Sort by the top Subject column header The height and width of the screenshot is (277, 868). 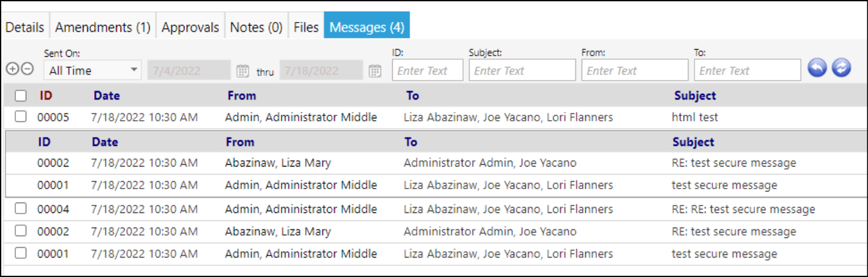(695, 95)
